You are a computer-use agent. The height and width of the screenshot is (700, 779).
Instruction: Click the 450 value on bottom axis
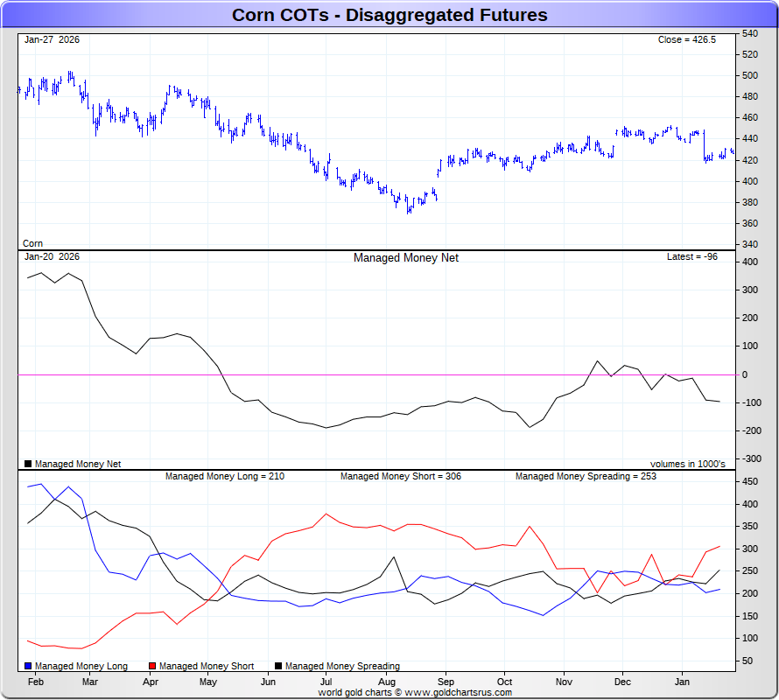click(750, 481)
